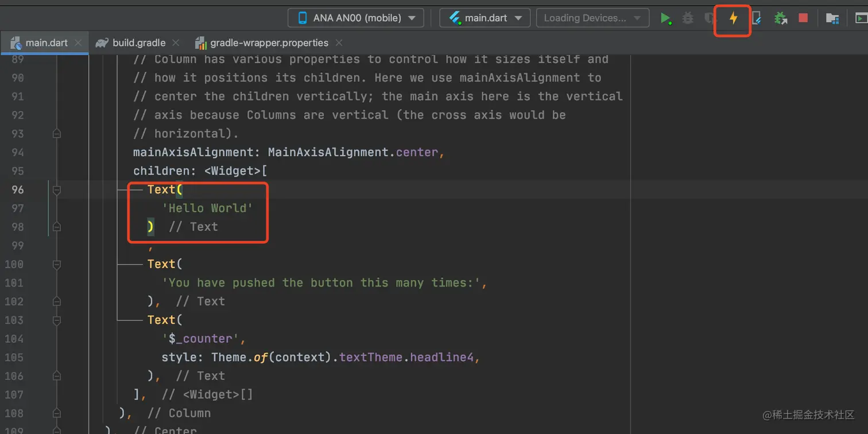Collapse the Text widget fold at line 103

(x=56, y=320)
